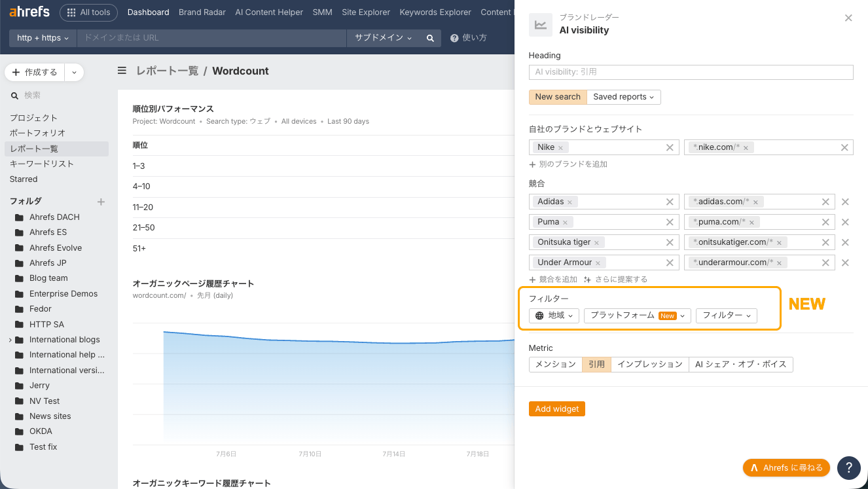
Task: Delete the Onitsuka tiger competitor row
Action: 845,242
